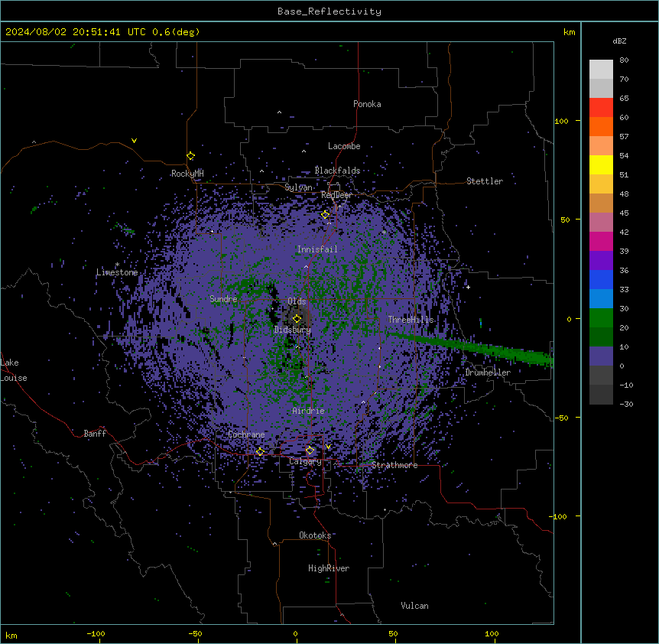Click the magenta 42-39 dBZ legend swatch
This screenshot has width=659, height=644.
pyautogui.click(x=601, y=241)
